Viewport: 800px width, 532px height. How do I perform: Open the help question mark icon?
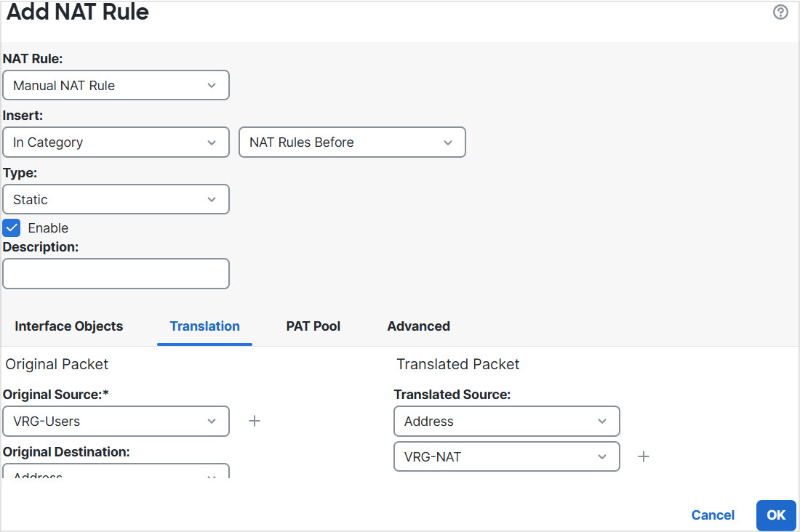click(780, 12)
